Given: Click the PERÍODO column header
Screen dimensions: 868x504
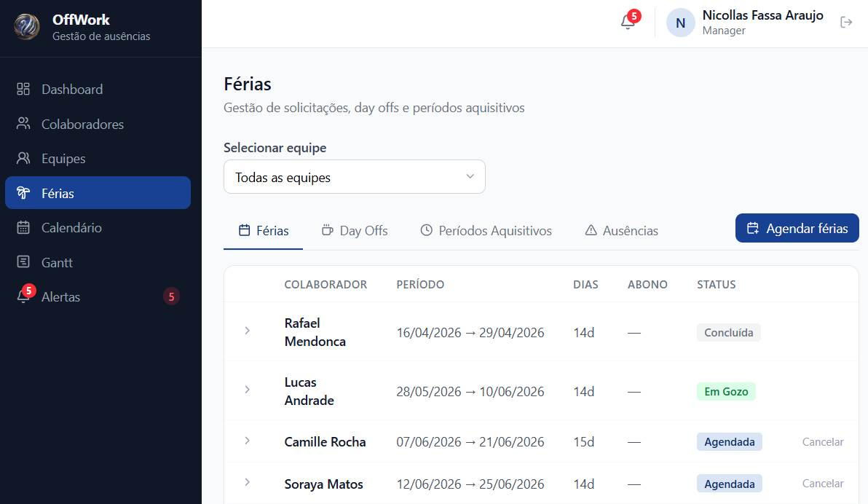Looking at the screenshot, I should pos(420,284).
